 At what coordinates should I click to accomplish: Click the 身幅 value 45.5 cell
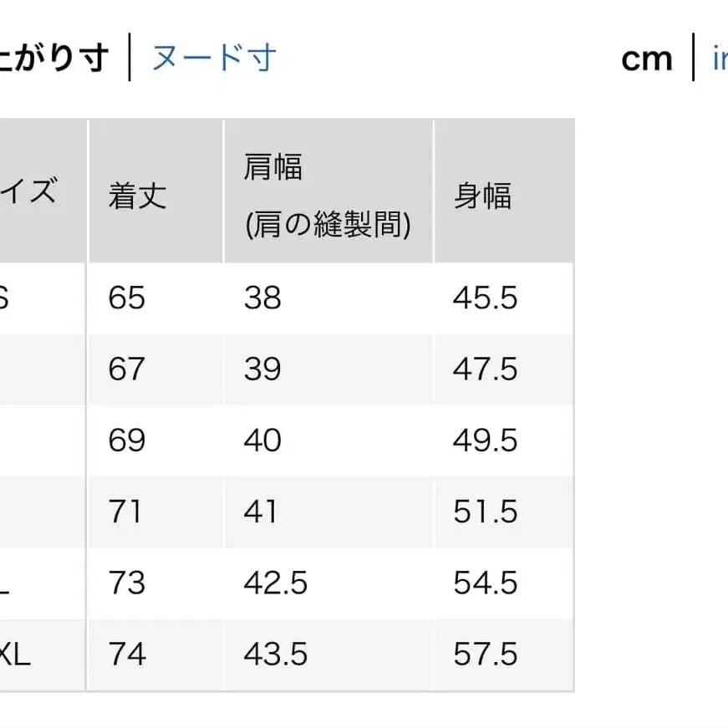(x=485, y=298)
